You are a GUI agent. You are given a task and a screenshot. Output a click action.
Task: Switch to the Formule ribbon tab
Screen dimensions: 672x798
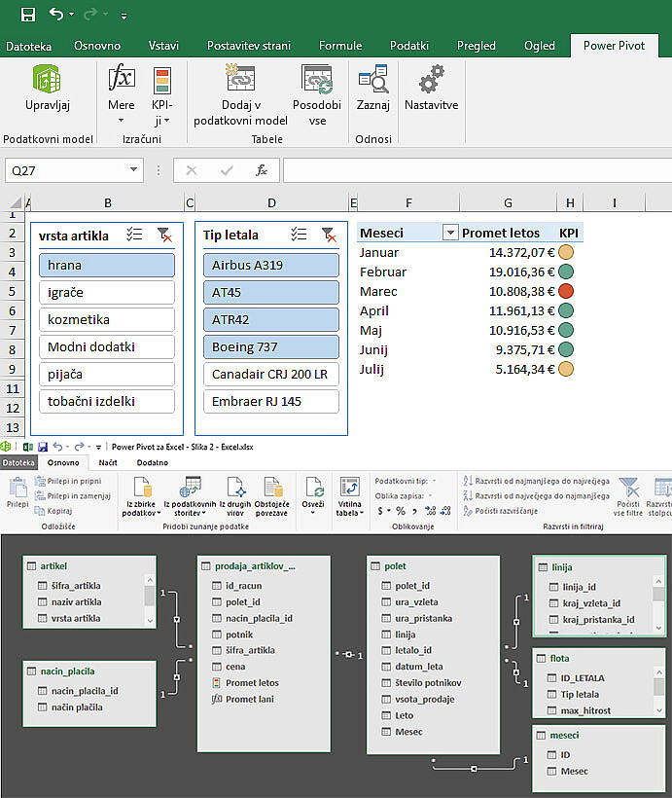click(340, 46)
